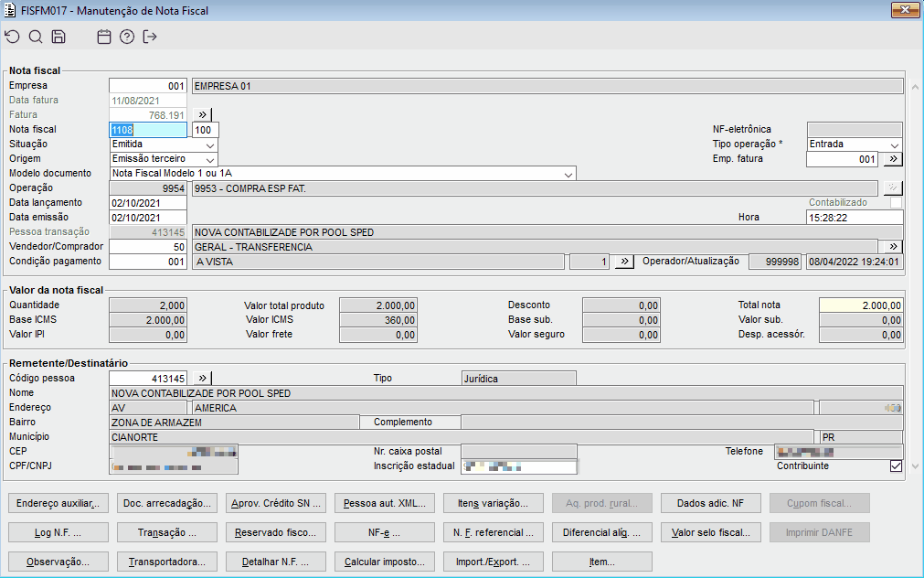Screen dimensions: 924x578
Task: Click the Endereço auxiliar button
Action: coord(58,503)
